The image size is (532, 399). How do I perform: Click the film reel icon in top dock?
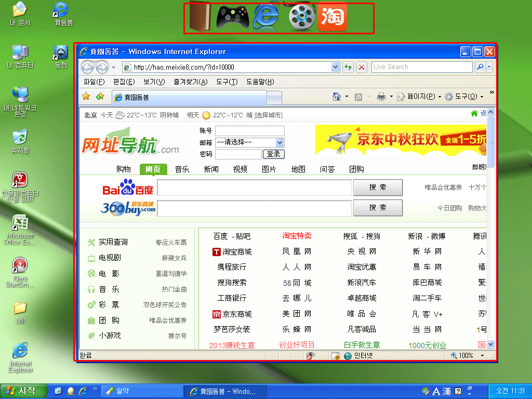coord(302,18)
